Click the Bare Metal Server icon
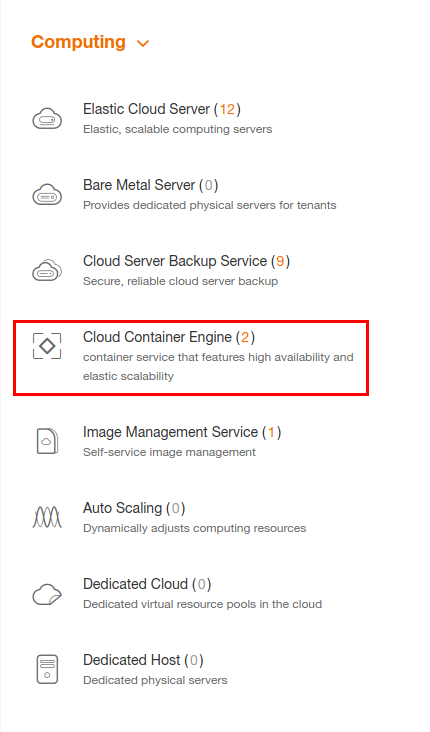The image size is (430, 732). click(x=47, y=195)
